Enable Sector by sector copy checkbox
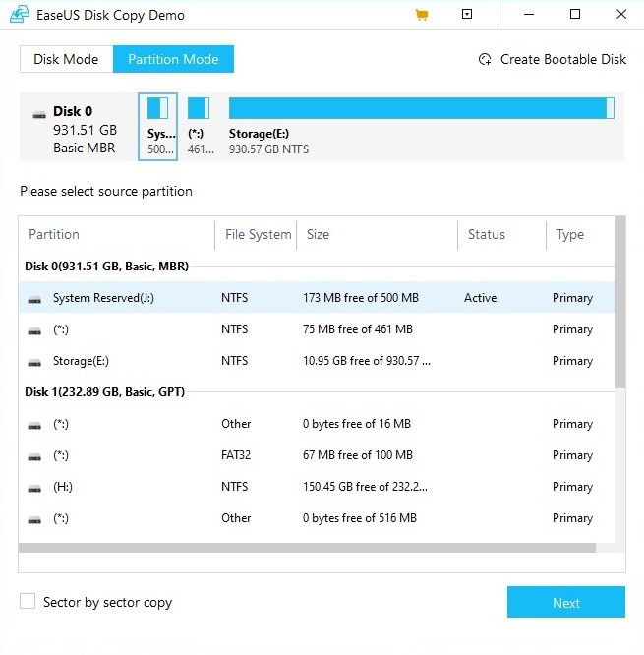 coord(28,602)
